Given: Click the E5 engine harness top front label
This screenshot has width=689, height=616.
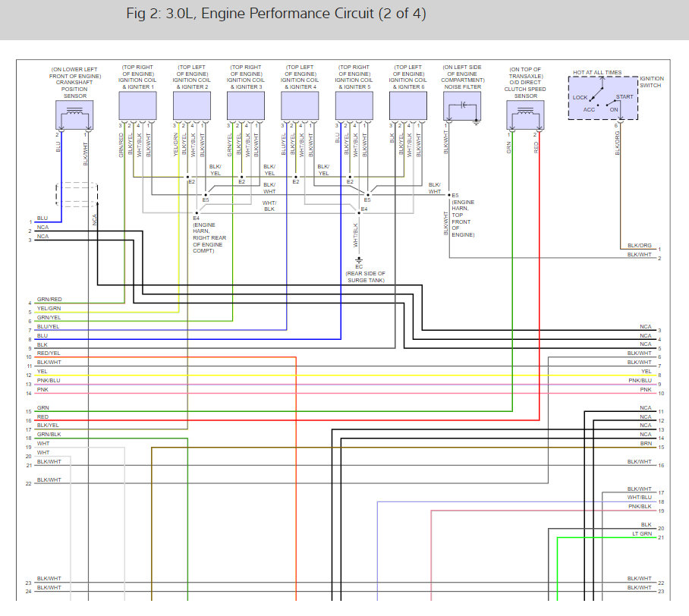Looking at the screenshot, I should [x=455, y=196].
